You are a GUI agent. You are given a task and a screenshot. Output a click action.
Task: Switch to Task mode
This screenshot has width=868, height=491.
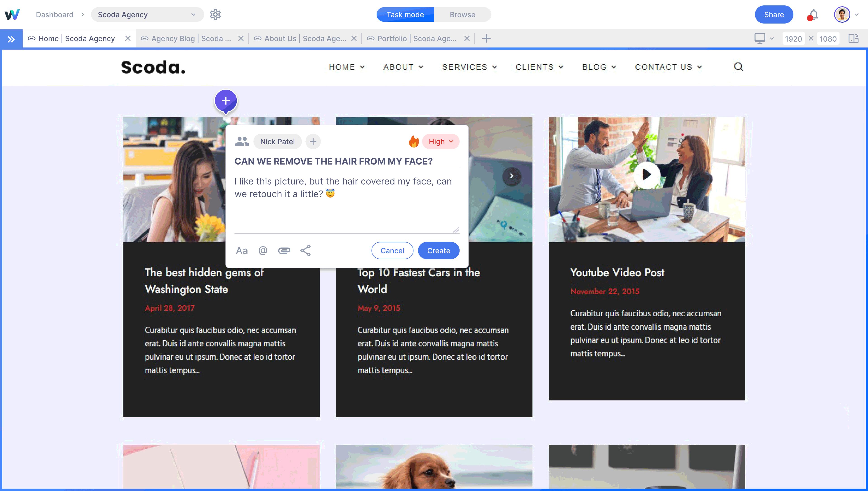pos(405,14)
